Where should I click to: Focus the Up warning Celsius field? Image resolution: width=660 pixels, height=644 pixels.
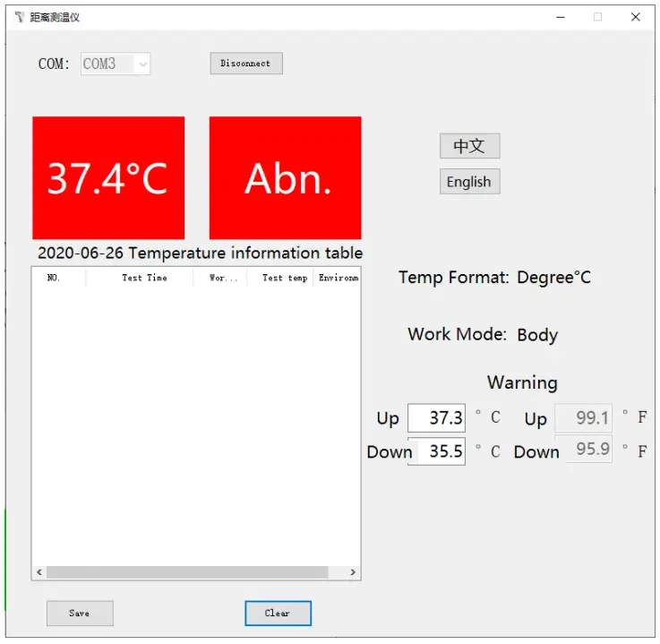[x=436, y=418]
